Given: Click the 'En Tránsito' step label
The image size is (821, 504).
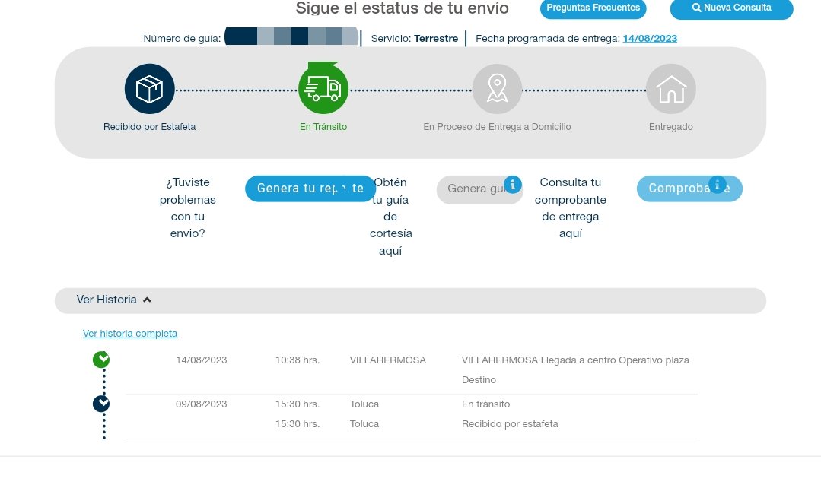Looking at the screenshot, I should pyautogui.click(x=323, y=127).
